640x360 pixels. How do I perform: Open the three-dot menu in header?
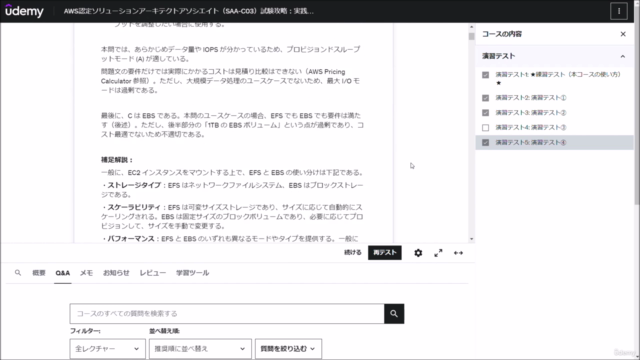(619, 11)
